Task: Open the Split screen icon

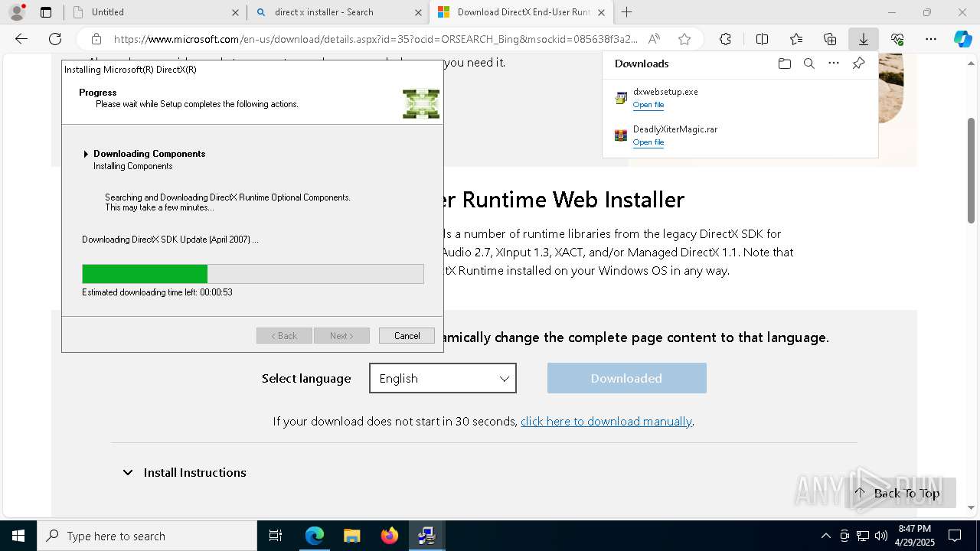Action: pyautogui.click(x=762, y=39)
